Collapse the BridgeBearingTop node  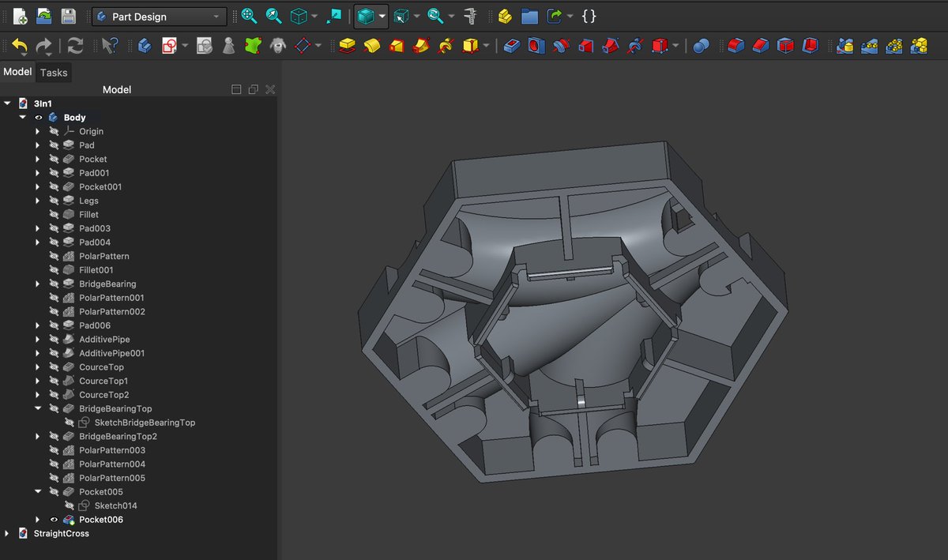37,408
